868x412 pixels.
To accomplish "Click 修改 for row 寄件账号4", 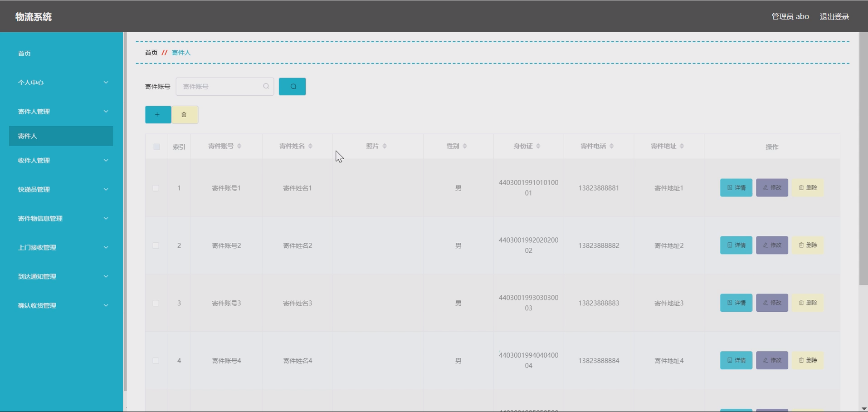I will click(x=772, y=360).
